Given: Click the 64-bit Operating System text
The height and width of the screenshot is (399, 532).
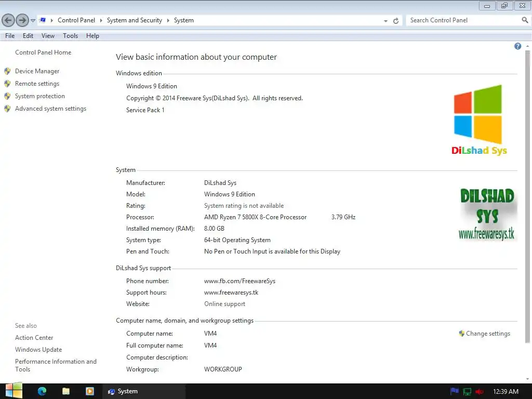Looking at the screenshot, I should point(237,240).
